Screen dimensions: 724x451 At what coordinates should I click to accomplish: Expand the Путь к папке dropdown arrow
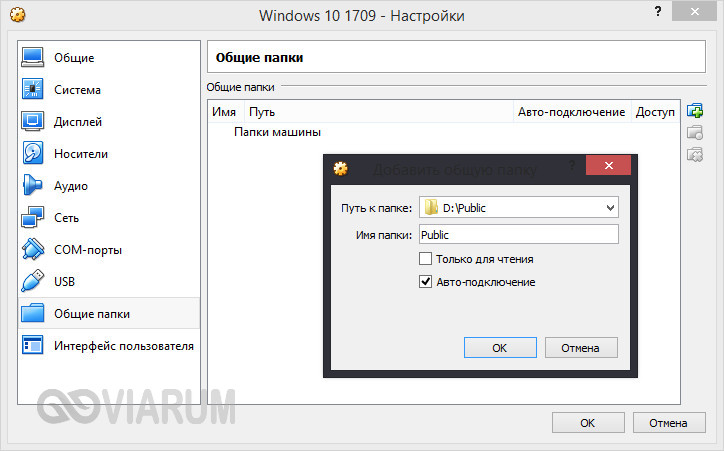click(x=610, y=208)
